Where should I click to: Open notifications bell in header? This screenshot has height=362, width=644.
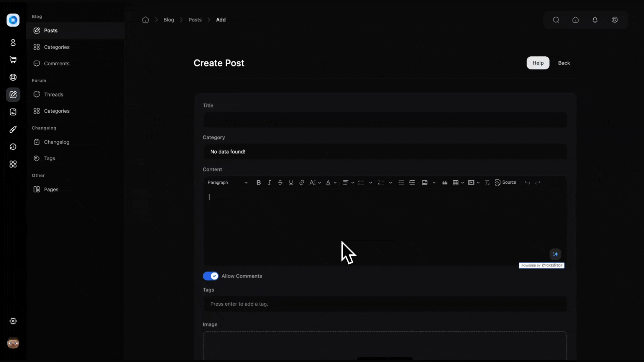point(595,20)
